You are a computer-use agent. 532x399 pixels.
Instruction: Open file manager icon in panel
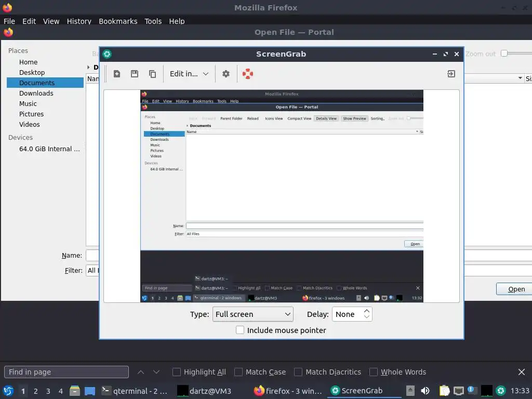click(75, 391)
